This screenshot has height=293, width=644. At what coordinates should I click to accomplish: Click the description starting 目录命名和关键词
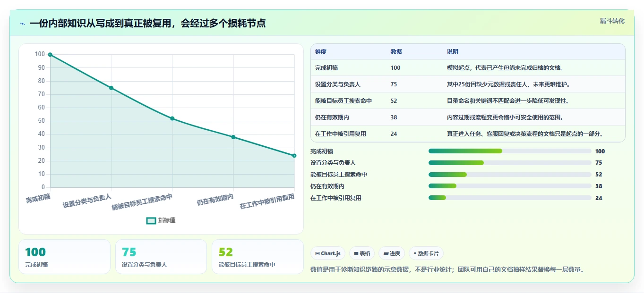tap(508, 101)
